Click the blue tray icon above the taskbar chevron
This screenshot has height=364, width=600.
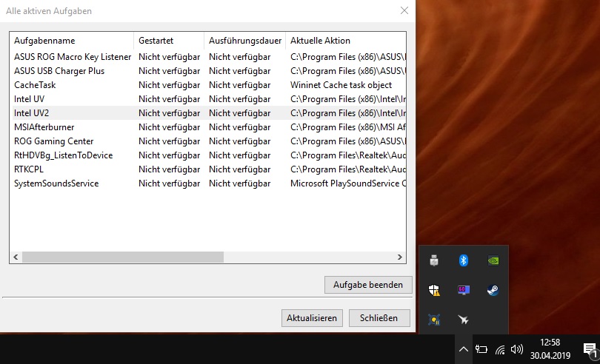point(434,320)
